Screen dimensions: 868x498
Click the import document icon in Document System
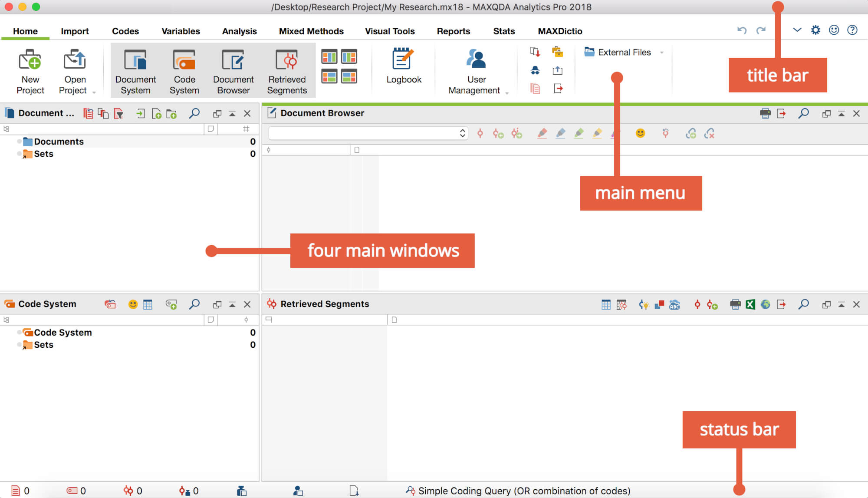tap(140, 114)
